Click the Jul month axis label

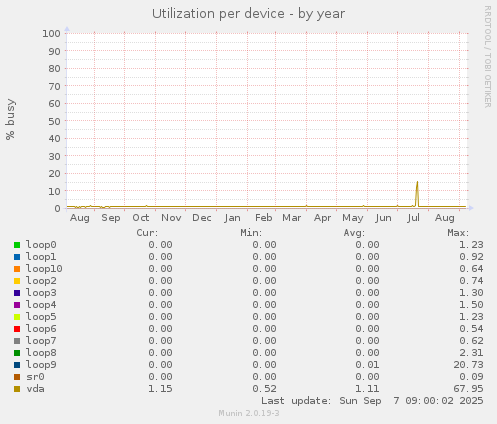point(413,218)
